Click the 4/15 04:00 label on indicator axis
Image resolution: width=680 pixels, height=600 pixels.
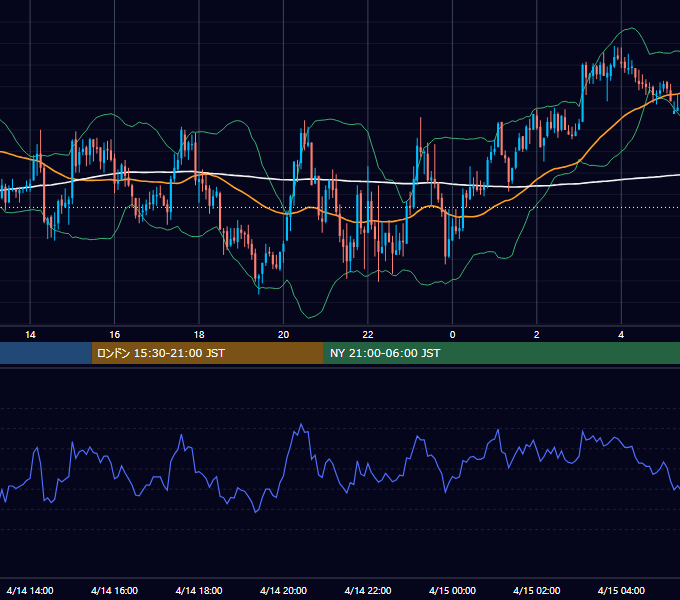621,590
